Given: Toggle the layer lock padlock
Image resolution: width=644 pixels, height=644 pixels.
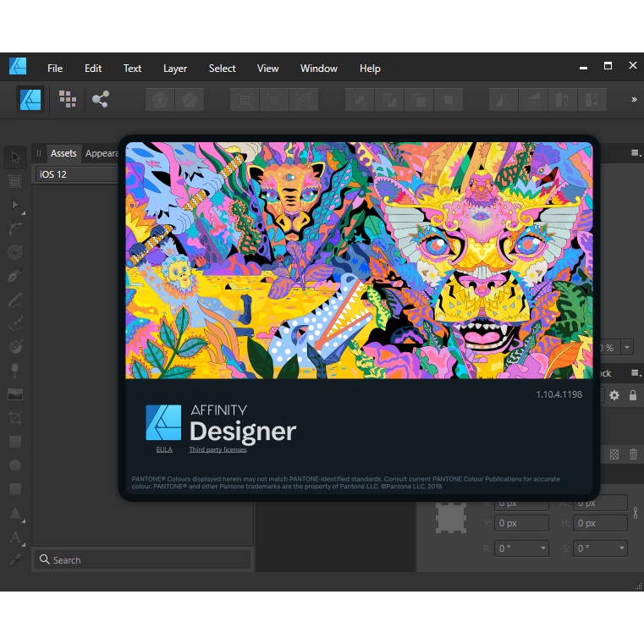Looking at the screenshot, I should click(x=632, y=395).
